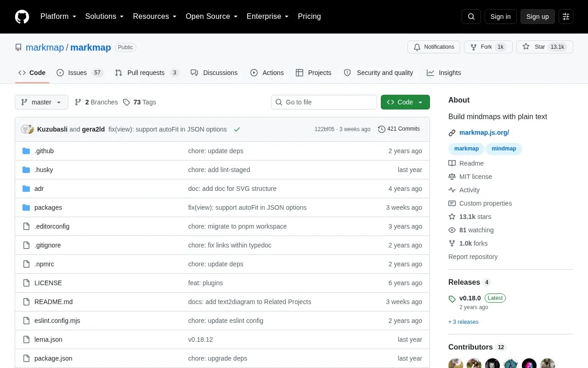
Task: Open the Projects tab
Action: [313, 73]
